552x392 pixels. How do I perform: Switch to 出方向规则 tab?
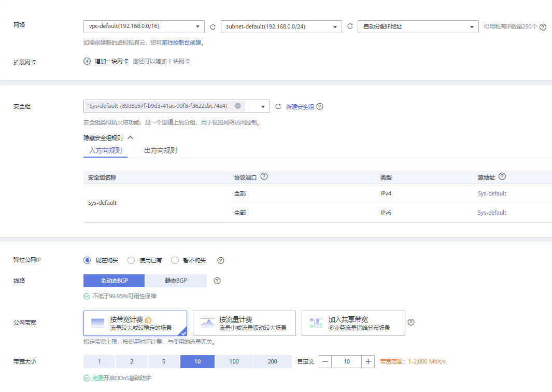pos(161,151)
